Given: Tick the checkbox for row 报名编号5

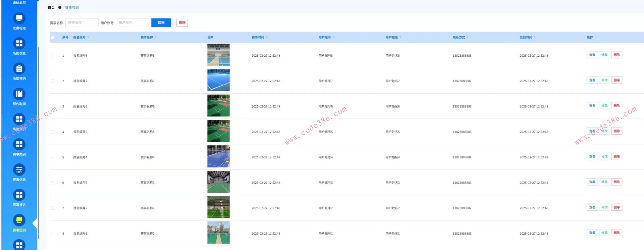Looking at the screenshot, I should tap(53, 132).
